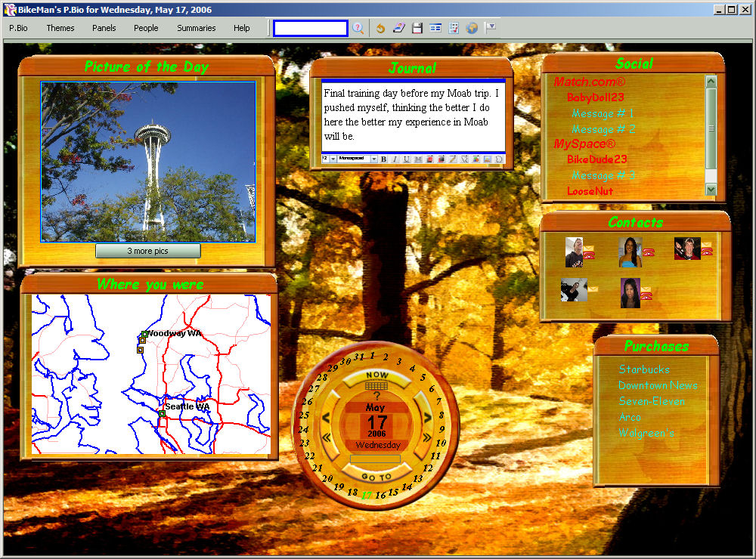Click the globe icon in toolbar
The width and height of the screenshot is (756, 559).
point(472,28)
